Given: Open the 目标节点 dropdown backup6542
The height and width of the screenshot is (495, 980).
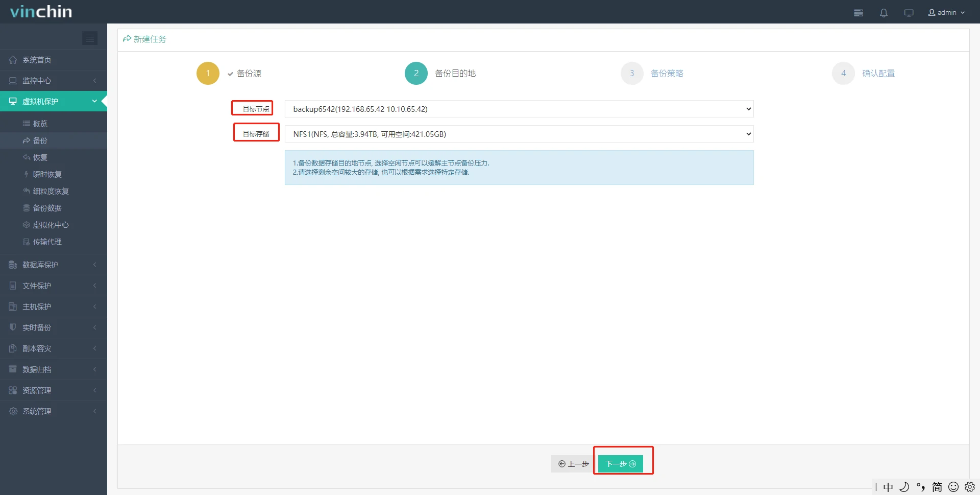Looking at the screenshot, I should 519,109.
